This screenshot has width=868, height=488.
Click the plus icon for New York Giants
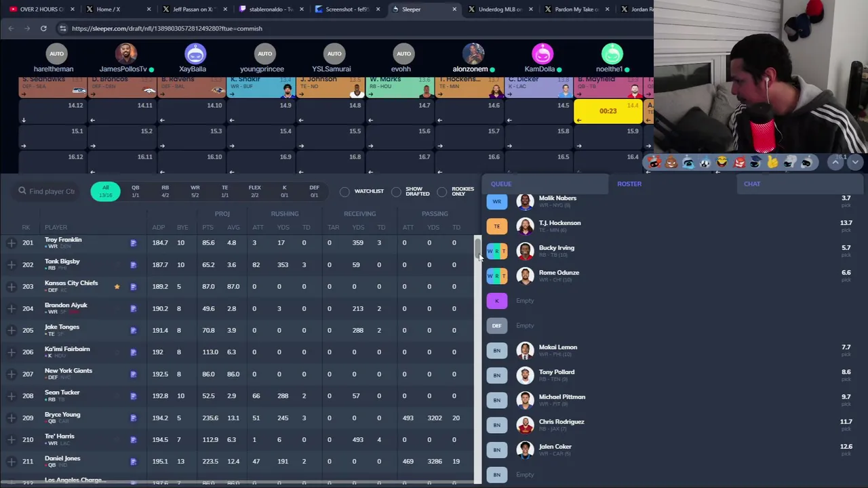click(x=11, y=373)
